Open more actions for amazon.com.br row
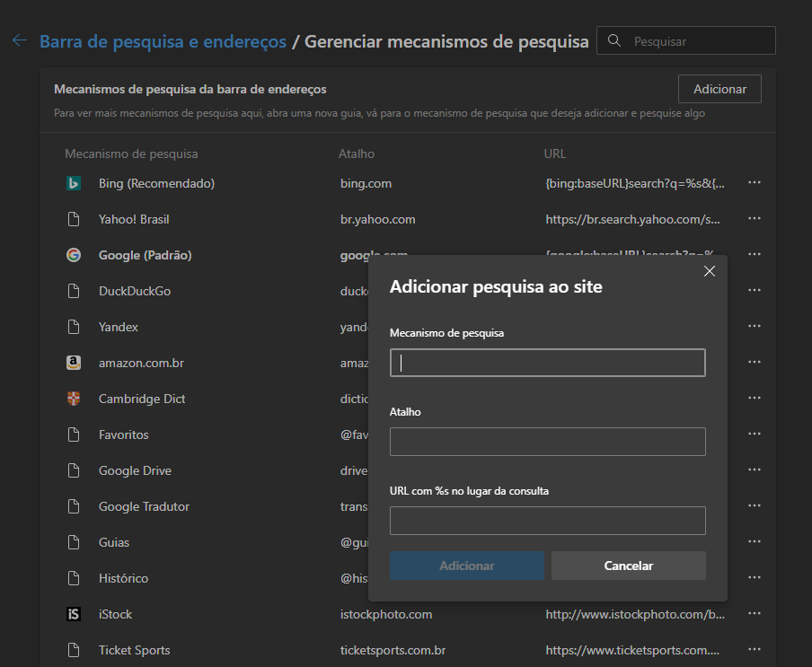The image size is (812, 667). 755,362
